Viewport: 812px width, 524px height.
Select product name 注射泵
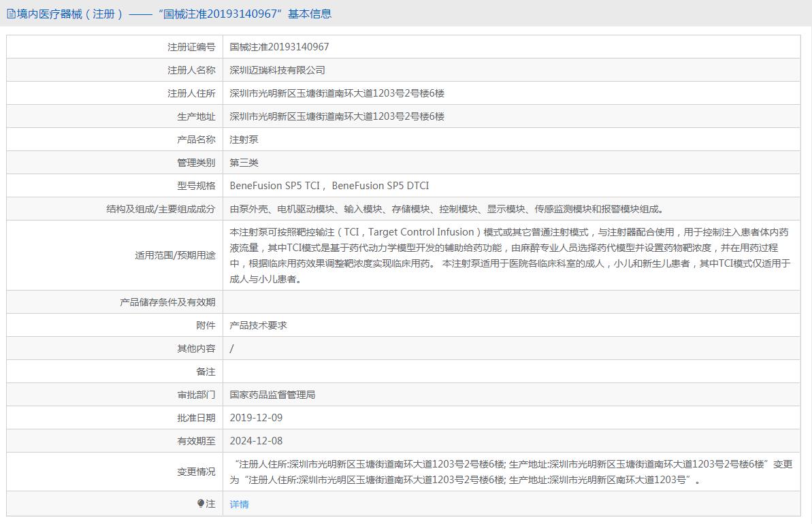tap(244, 140)
